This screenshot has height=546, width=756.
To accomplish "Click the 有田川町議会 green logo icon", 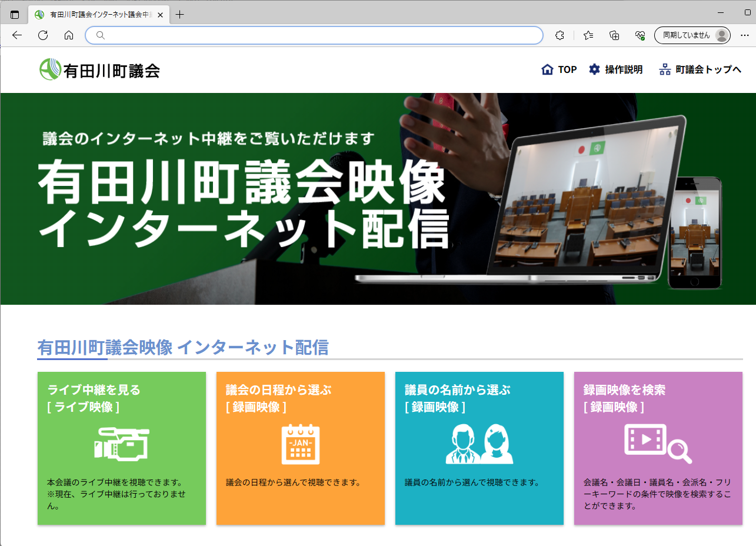I will (x=51, y=69).
